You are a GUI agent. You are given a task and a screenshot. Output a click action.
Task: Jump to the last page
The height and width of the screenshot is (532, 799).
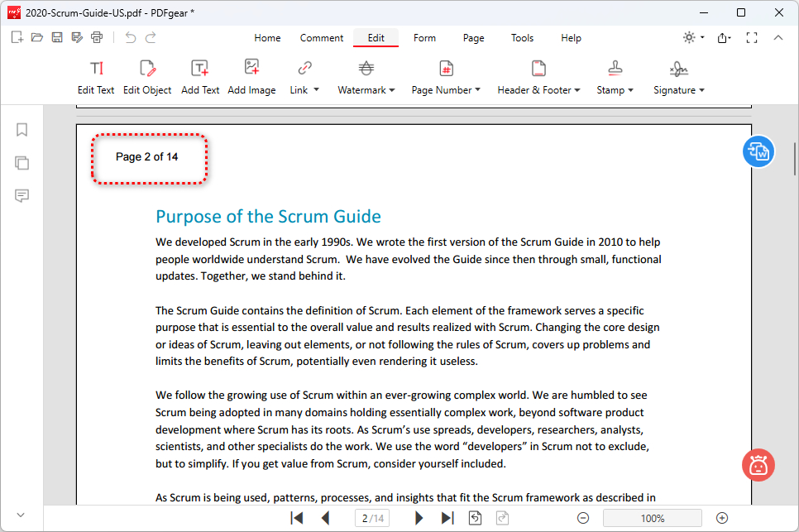tap(447, 518)
